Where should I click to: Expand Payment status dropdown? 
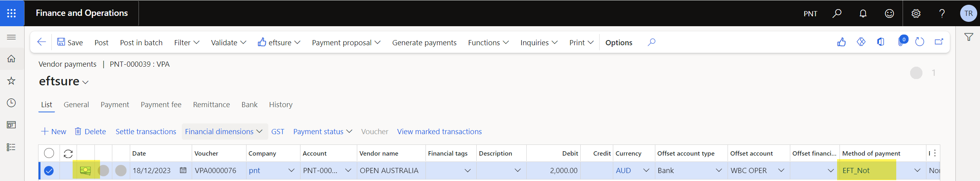322,131
